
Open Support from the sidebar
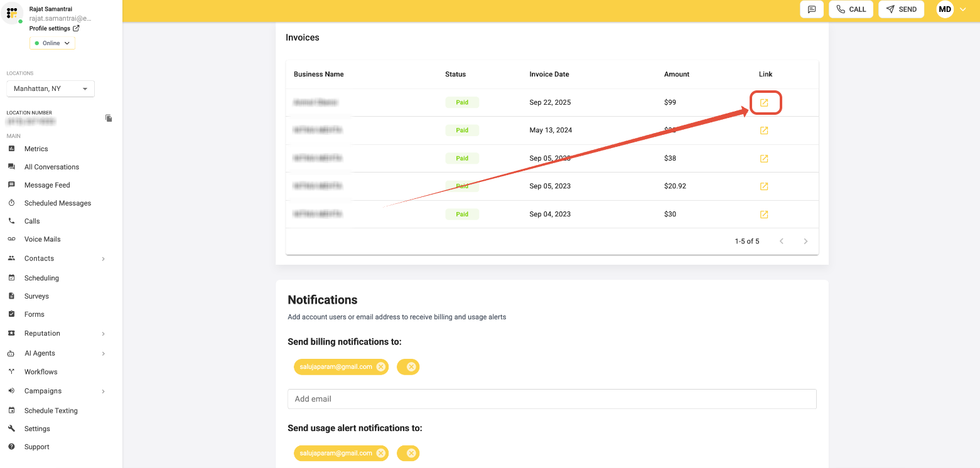[x=36, y=447]
